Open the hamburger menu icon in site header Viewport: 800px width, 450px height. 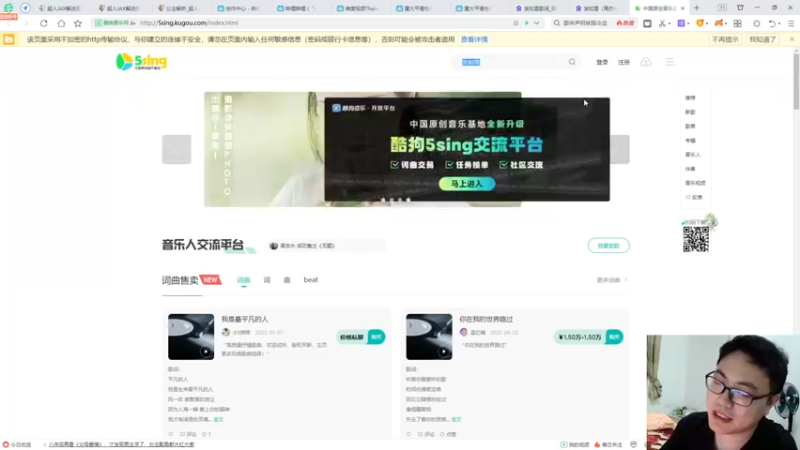670,62
